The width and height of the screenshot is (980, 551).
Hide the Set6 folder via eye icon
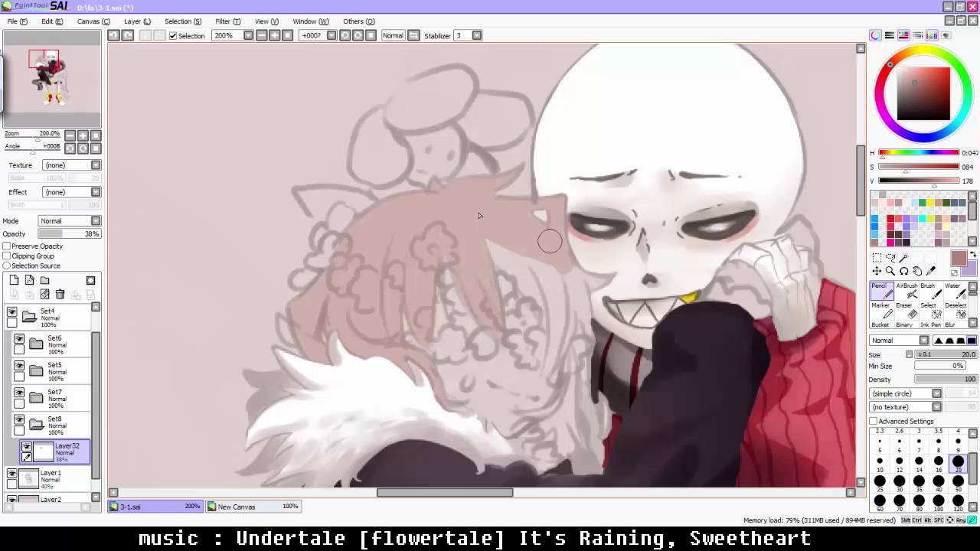[19, 339]
